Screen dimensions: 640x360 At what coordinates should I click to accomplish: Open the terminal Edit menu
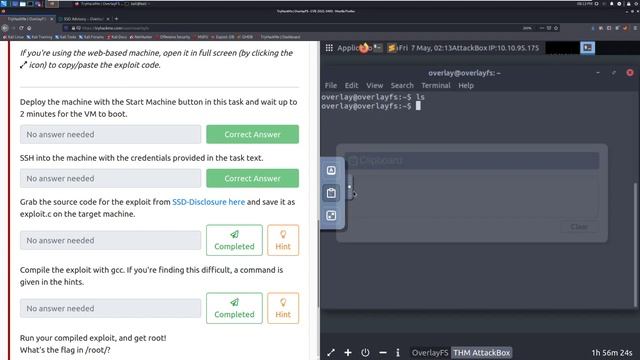[351, 85]
